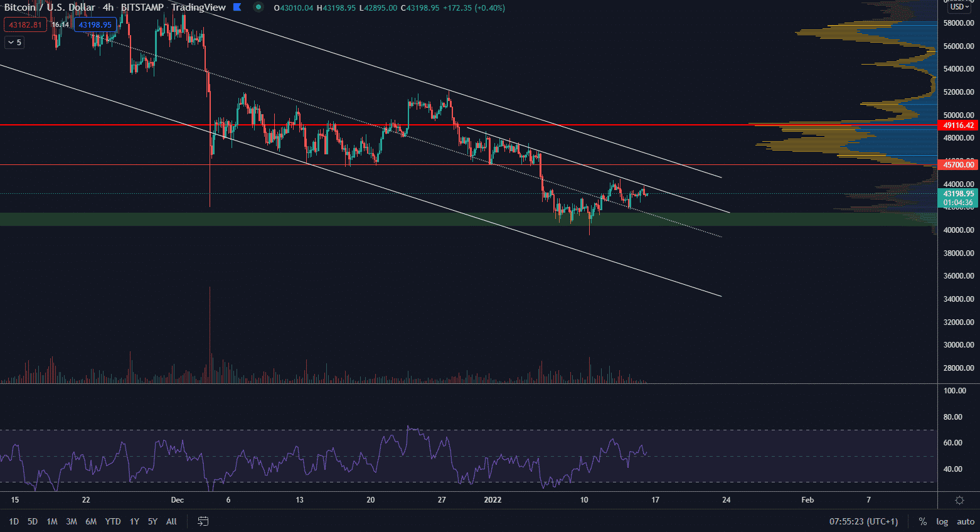Screen dimensions: 980x532
Task: Switch to the 5Y time range
Action: point(152,521)
